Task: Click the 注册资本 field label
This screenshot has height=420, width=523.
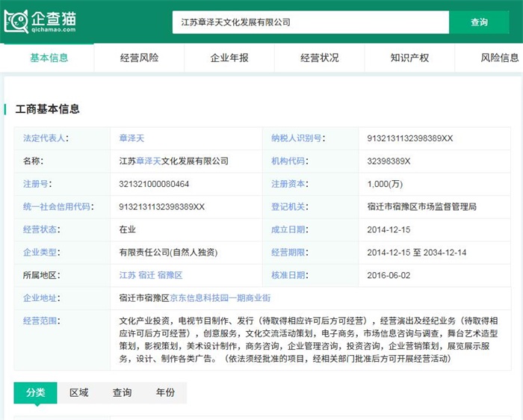Action: [x=290, y=184]
